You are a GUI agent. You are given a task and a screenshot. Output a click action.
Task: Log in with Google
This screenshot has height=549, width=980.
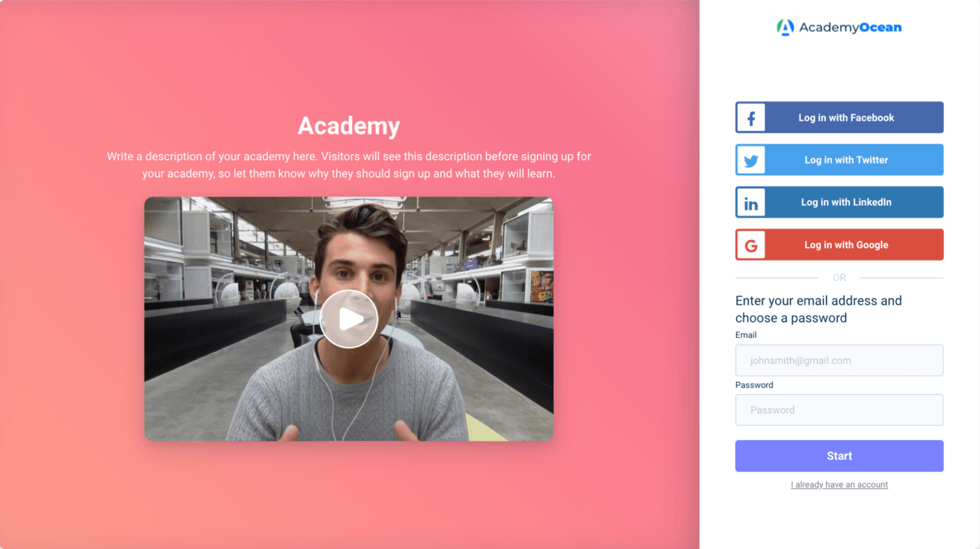coord(846,244)
